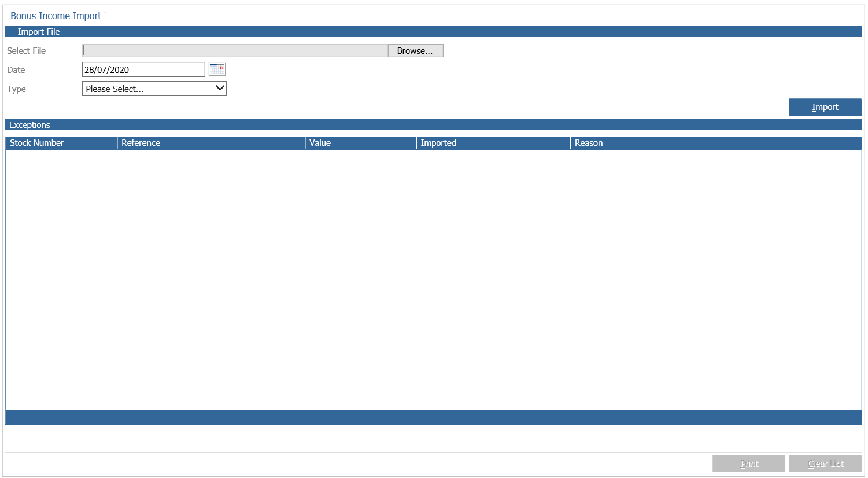Click the Browse... file button
This screenshot has width=868, height=478.
point(415,51)
